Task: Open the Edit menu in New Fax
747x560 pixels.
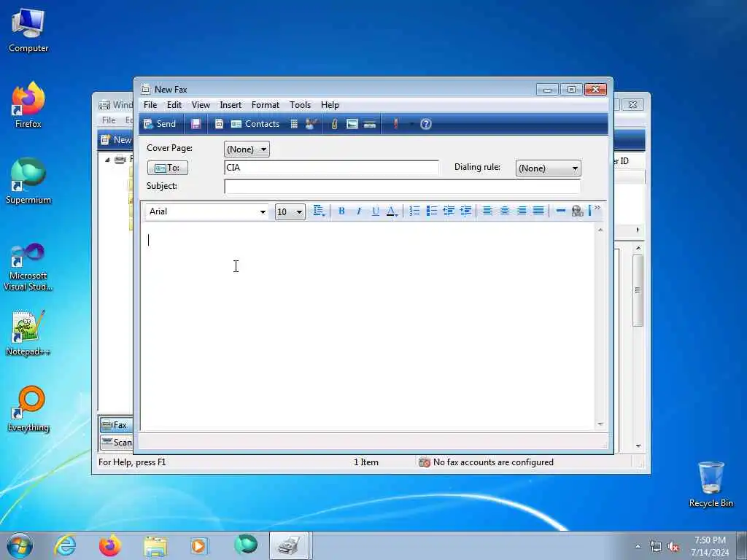Action: 174,105
